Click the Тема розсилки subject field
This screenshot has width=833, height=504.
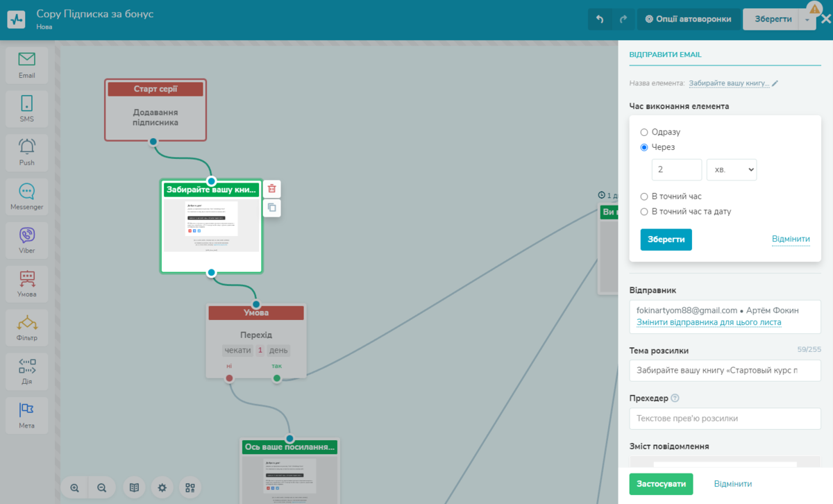(x=725, y=371)
